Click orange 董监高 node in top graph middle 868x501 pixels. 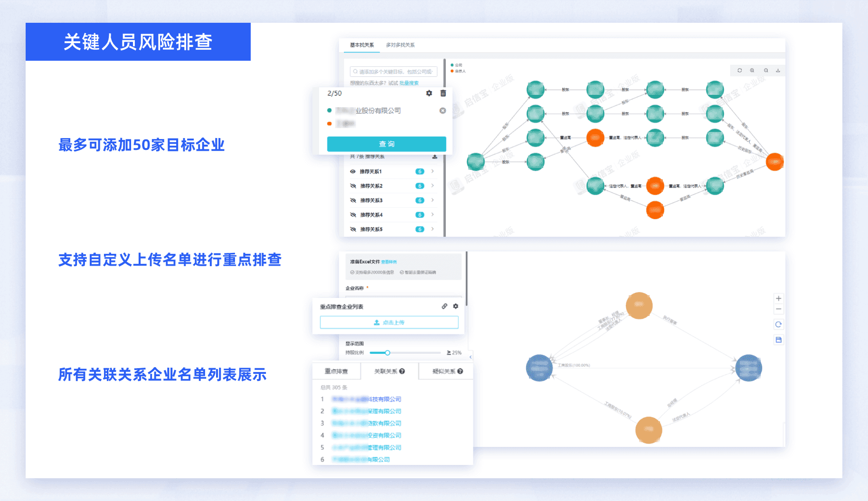pyautogui.click(x=595, y=138)
